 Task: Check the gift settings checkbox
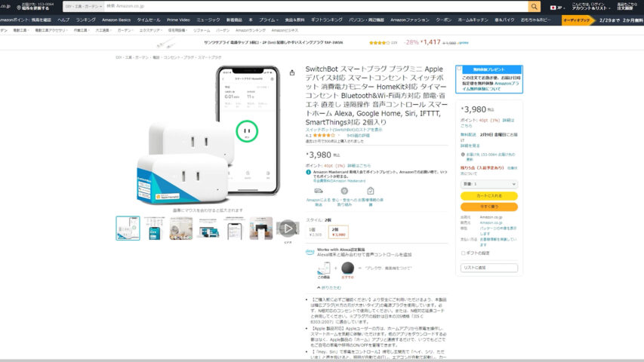tap(464, 253)
